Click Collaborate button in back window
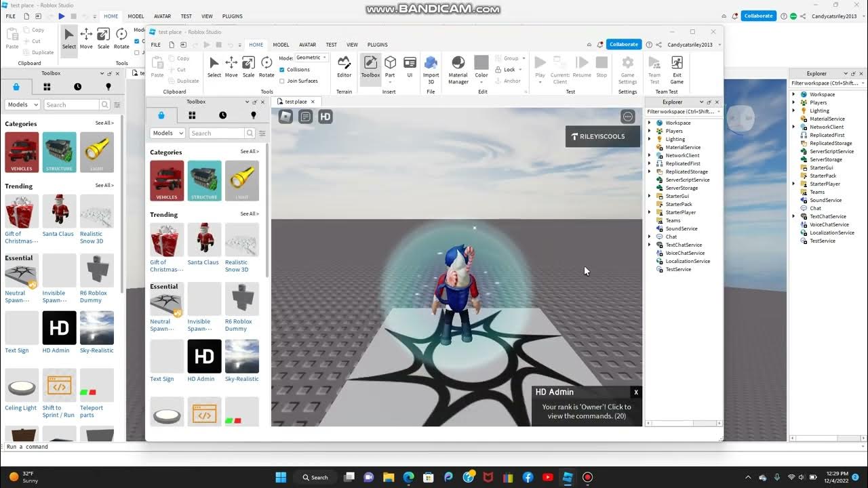868x488 pixels. point(759,16)
